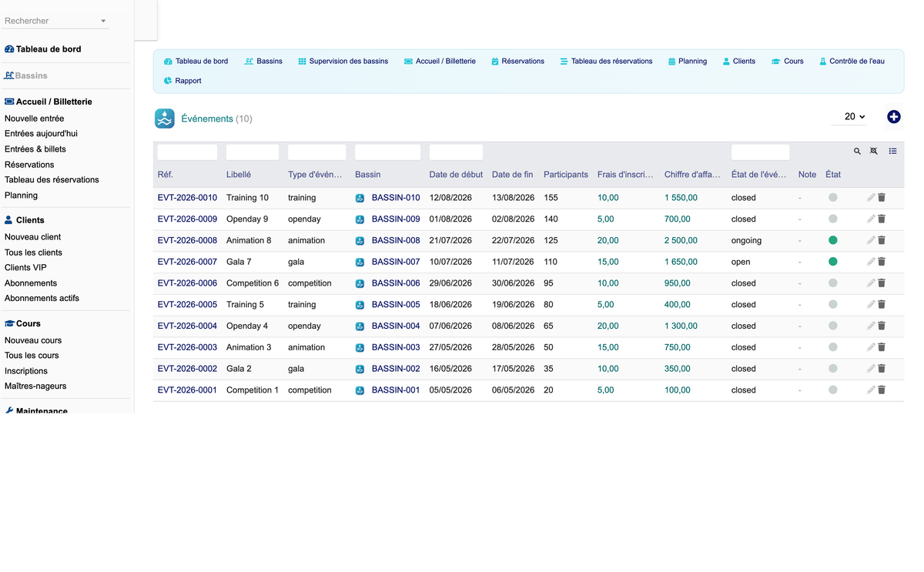Click the Événements module wave icon
The width and height of the screenshot is (924, 572).
165,119
